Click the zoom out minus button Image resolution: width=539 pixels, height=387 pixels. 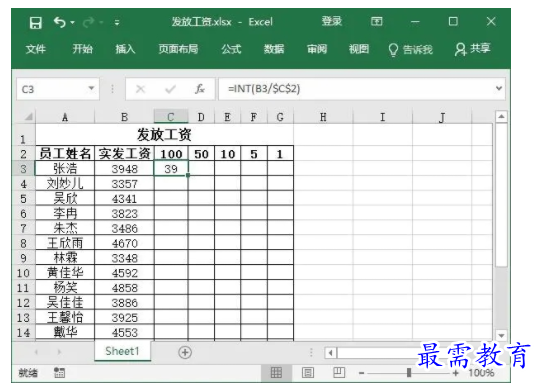(x=361, y=373)
